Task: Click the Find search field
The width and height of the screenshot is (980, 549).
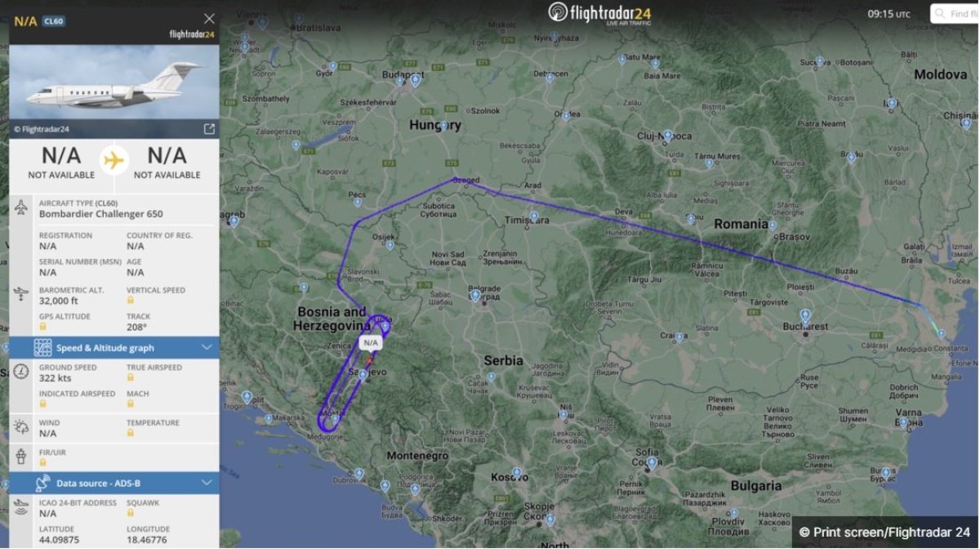Action: point(955,14)
